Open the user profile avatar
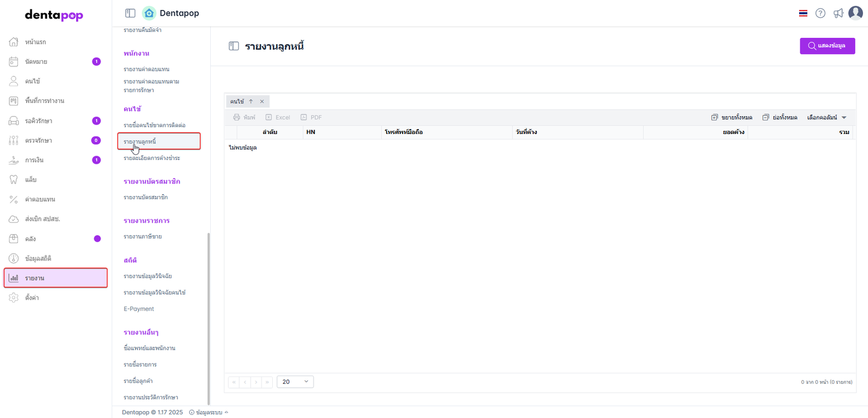Screen dimensions: 868x418 (856, 13)
